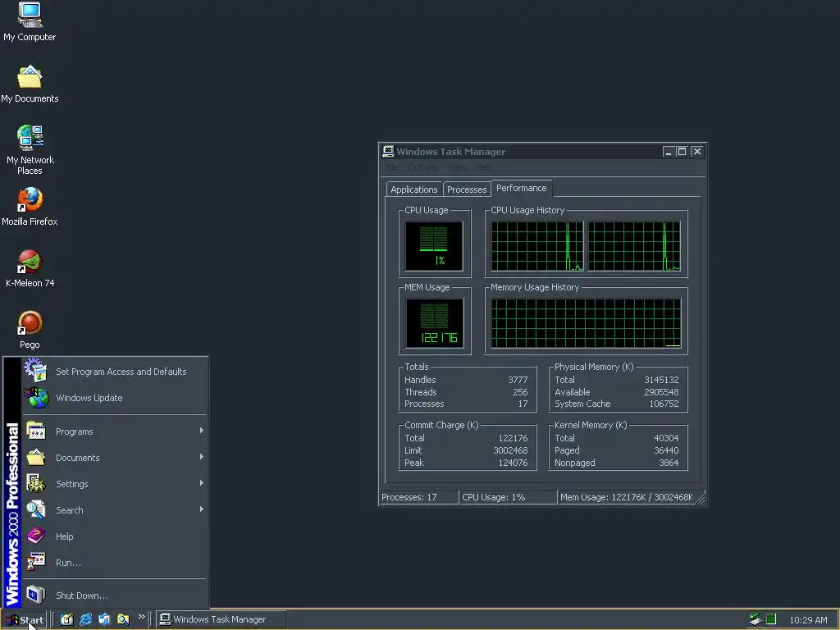
Task: Click the left CPU Usage History graph
Action: pyautogui.click(x=537, y=246)
